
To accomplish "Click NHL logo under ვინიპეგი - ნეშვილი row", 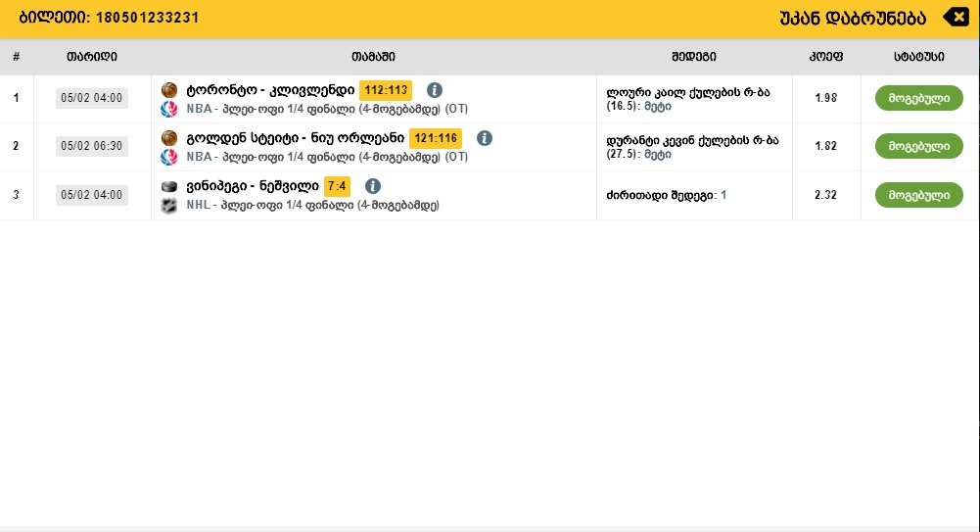I will pos(169,205).
